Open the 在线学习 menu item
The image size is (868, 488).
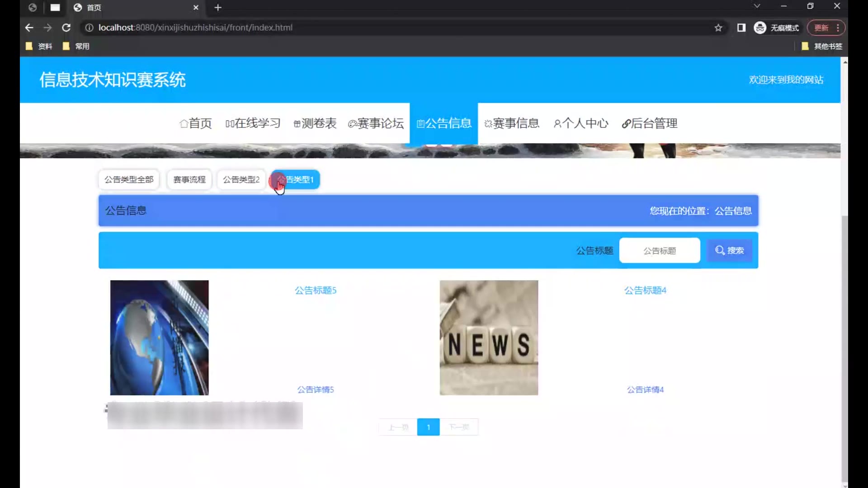click(253, 123)
